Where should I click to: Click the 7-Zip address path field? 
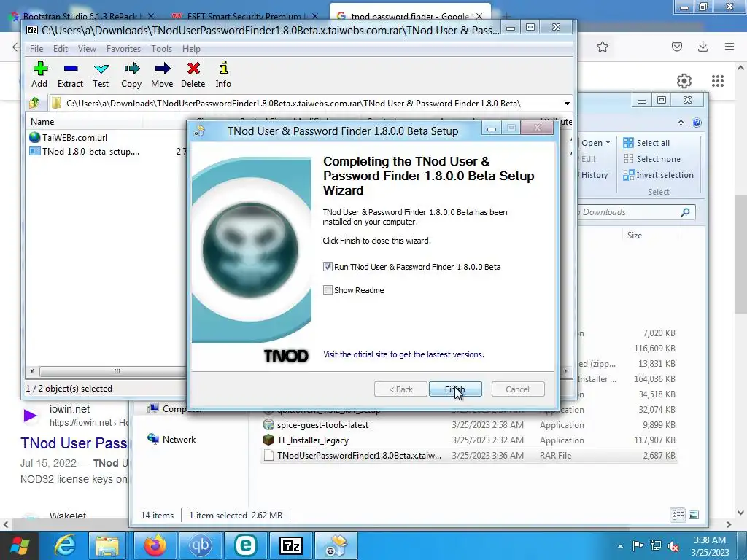pyautogui.click(x=305, y=104)
